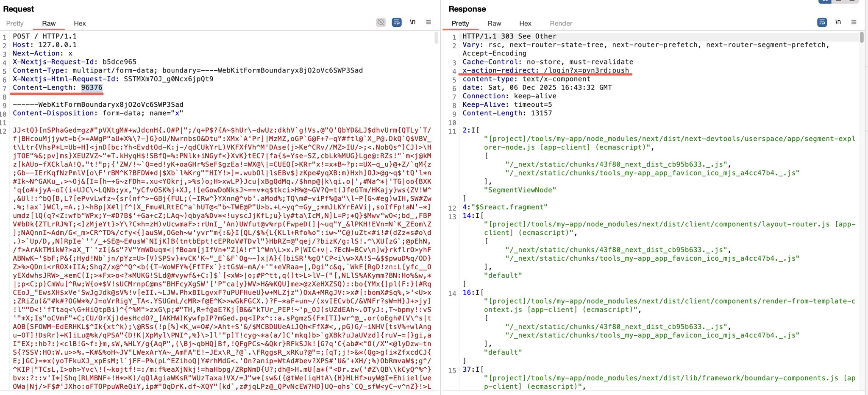Select the Pretty tab of the Response panel

pyautogui.click(x=460, y=23)
